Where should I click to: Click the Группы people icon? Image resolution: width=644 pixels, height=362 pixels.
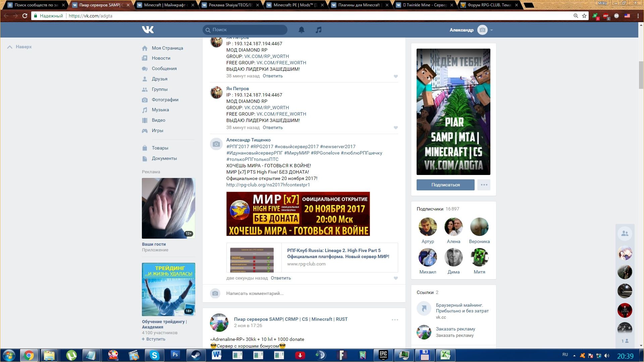click(x=145, y=89)
